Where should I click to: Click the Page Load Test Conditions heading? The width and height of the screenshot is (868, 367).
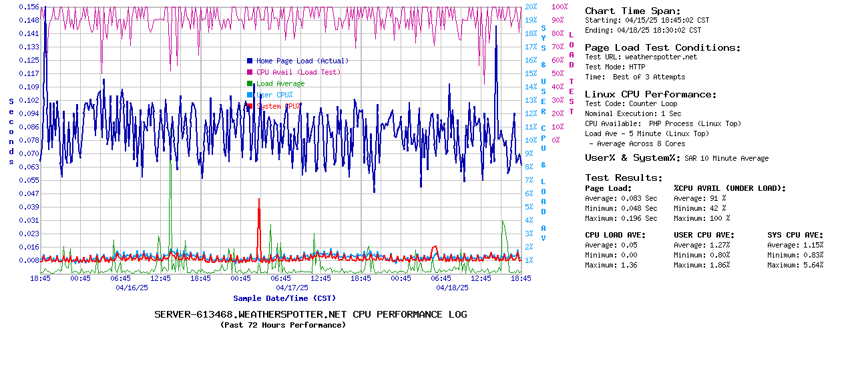point(662,47)
